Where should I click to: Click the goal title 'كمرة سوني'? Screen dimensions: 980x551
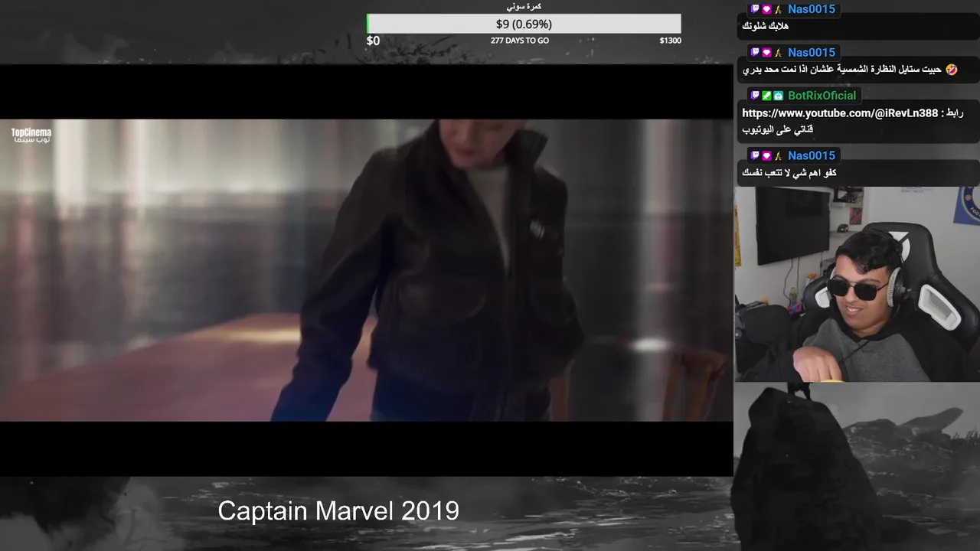click(x=524, y=7)
